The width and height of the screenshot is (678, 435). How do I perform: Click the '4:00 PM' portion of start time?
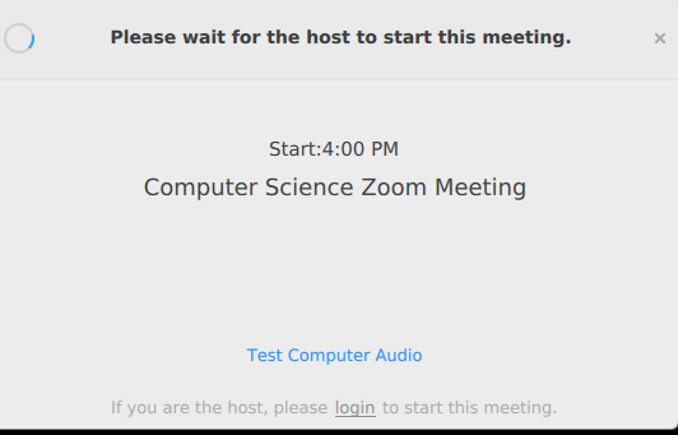pos(360,149)
